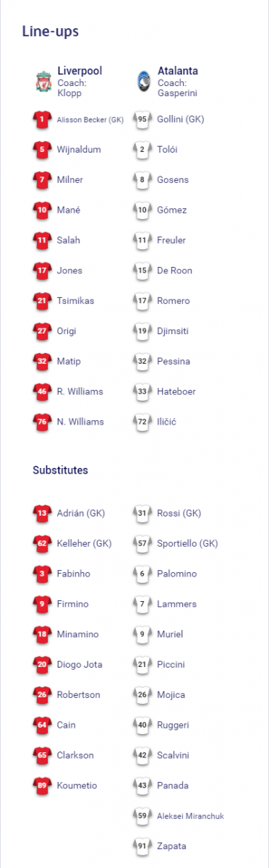Select Iličić's number 72 jersey icon
The image size is (269, 868).
(142, 422)
